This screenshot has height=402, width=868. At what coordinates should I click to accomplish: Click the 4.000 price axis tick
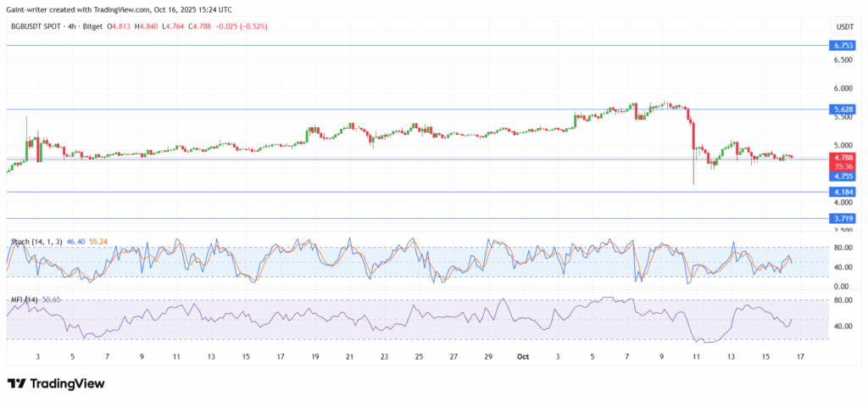click(x=843, y=203)
